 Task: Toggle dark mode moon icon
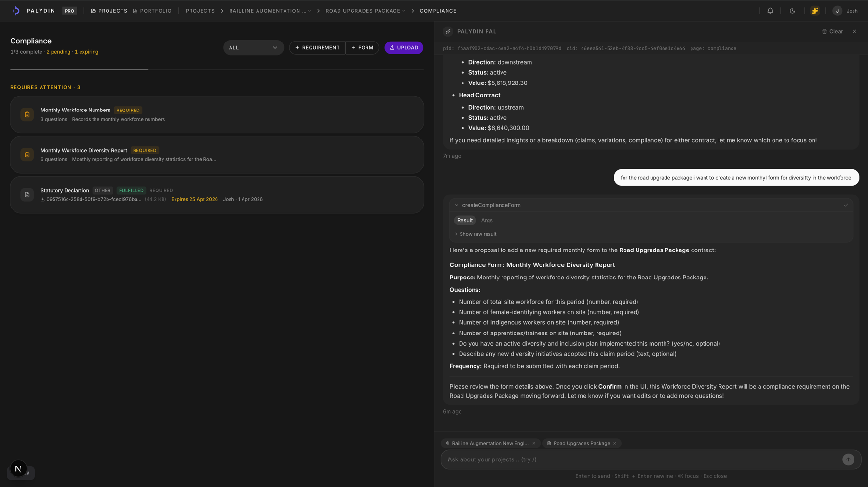792,11
